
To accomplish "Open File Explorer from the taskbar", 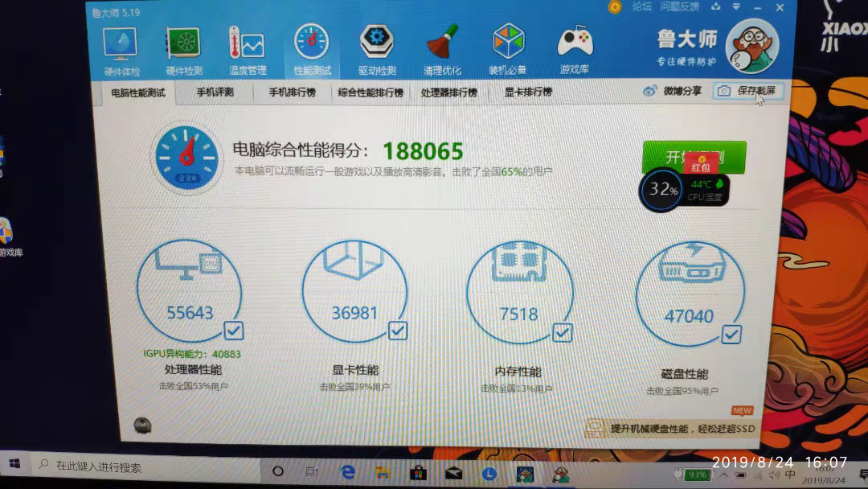I will pyautogui.click(x=383, y=472).
